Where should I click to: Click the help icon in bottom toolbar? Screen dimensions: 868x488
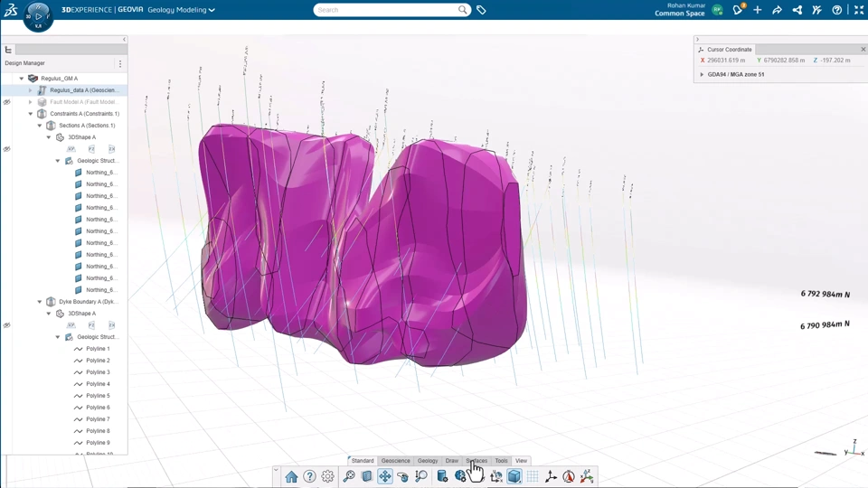coord(309,476)
